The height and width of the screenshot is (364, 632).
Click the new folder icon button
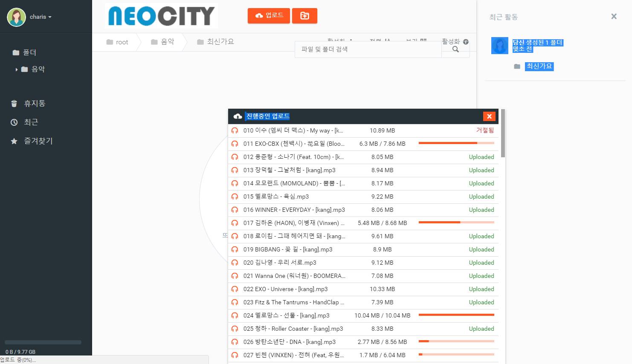point(304,16)
